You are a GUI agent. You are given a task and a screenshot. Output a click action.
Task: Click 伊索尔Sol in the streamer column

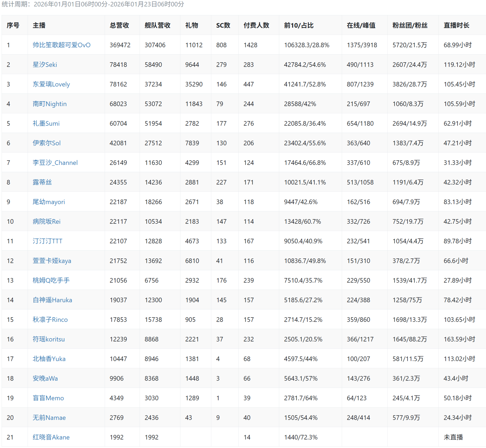tap(47, 143)
